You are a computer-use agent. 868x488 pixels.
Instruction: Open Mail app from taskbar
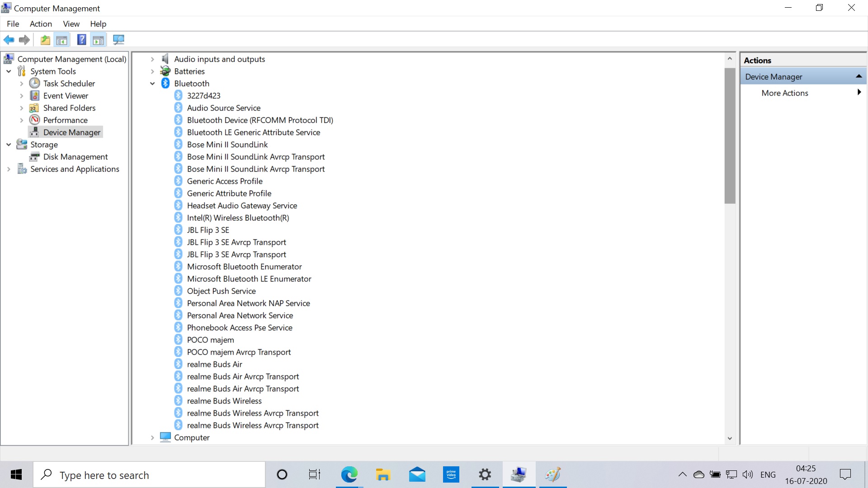(417, 474)
